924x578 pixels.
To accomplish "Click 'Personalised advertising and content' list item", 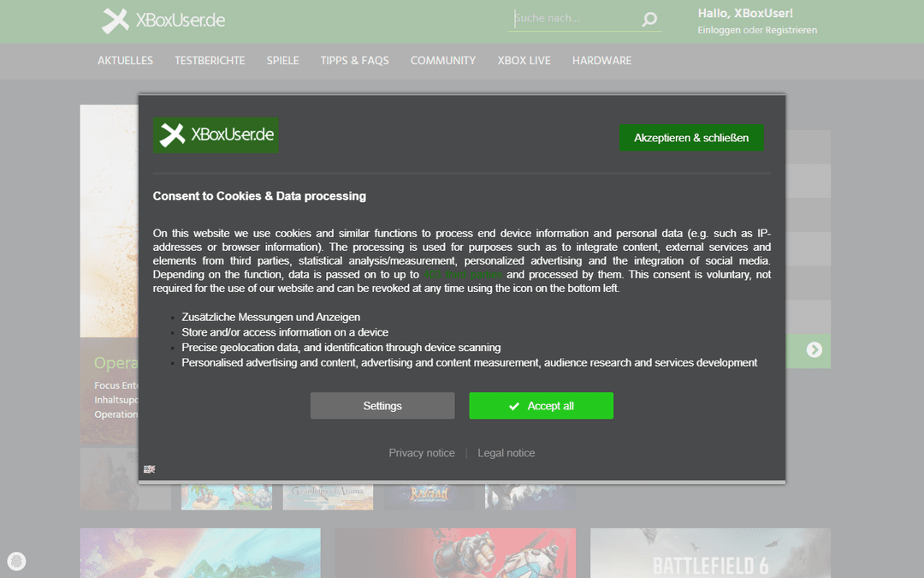I will (x=469, y=363).
